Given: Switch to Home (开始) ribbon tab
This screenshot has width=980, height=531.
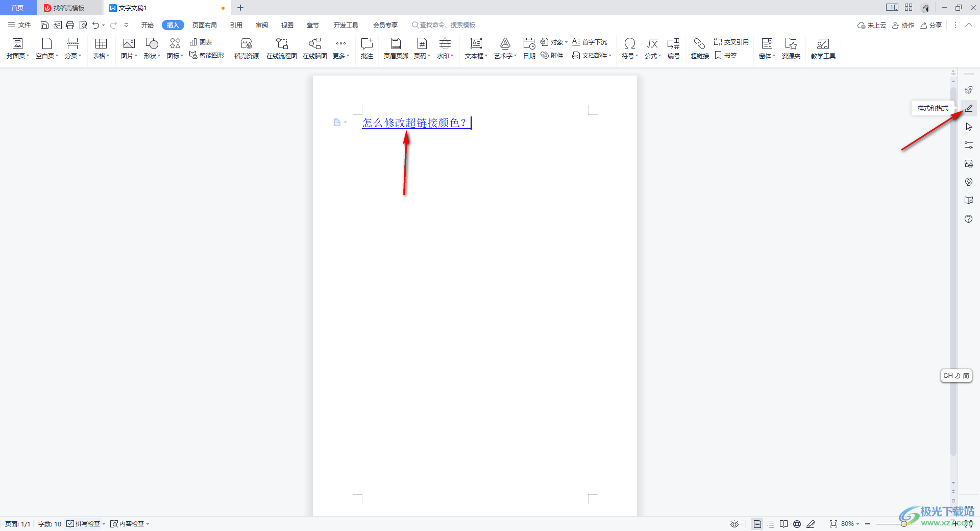Looking at the screenshot, I should (x=148, y=25).
